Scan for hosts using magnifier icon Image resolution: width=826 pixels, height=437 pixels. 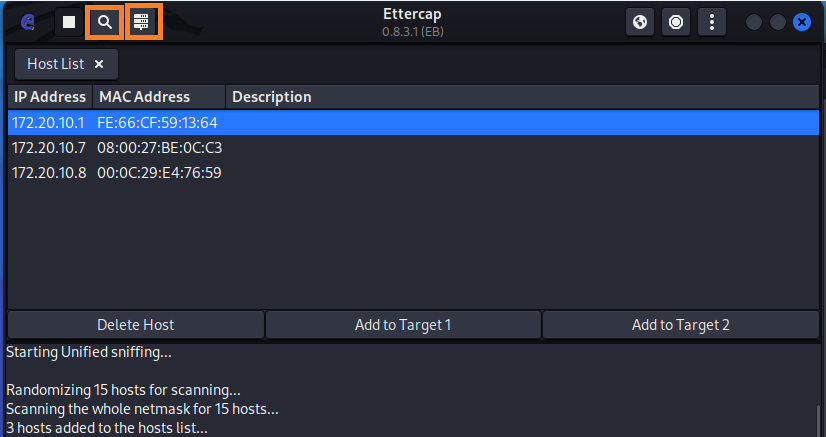pos(104,21)
